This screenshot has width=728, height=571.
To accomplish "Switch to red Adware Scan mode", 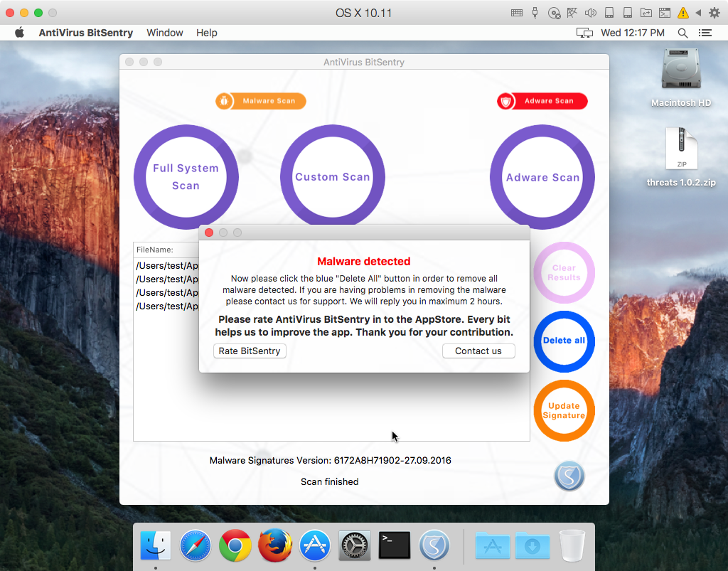I will coord(542,101).
